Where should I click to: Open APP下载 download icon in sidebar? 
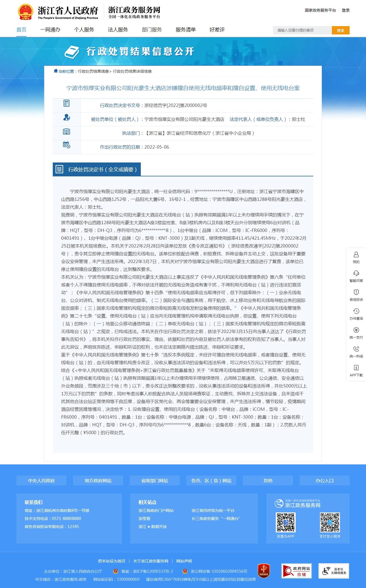356,368
